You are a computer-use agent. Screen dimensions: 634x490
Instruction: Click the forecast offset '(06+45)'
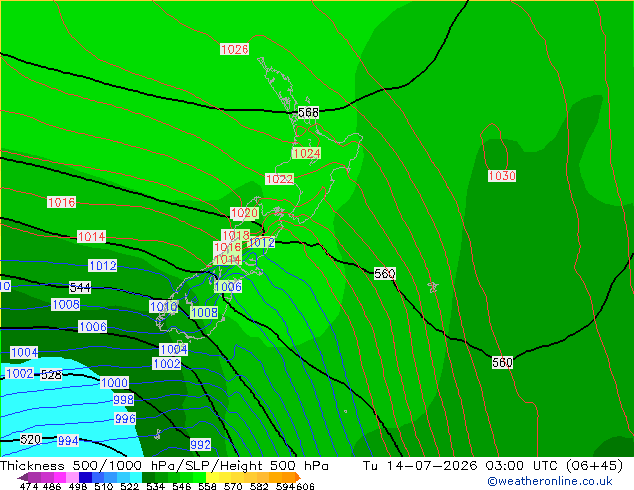[x=594, y=466]
